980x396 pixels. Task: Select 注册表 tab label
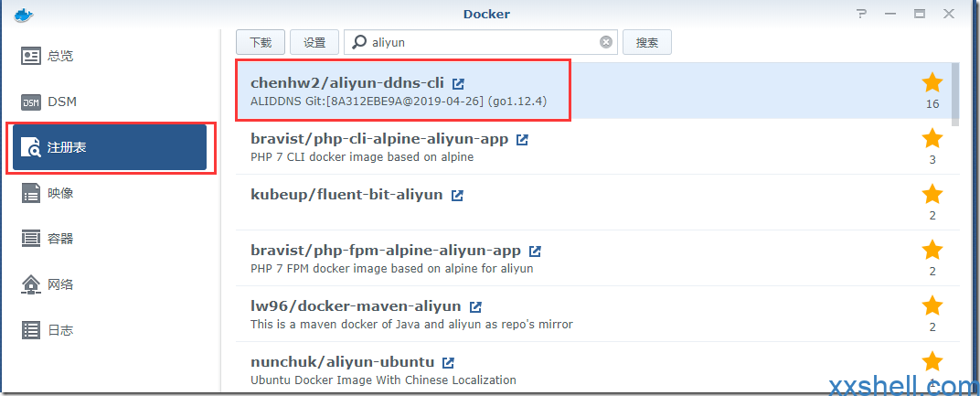click(x=67, y=147)
